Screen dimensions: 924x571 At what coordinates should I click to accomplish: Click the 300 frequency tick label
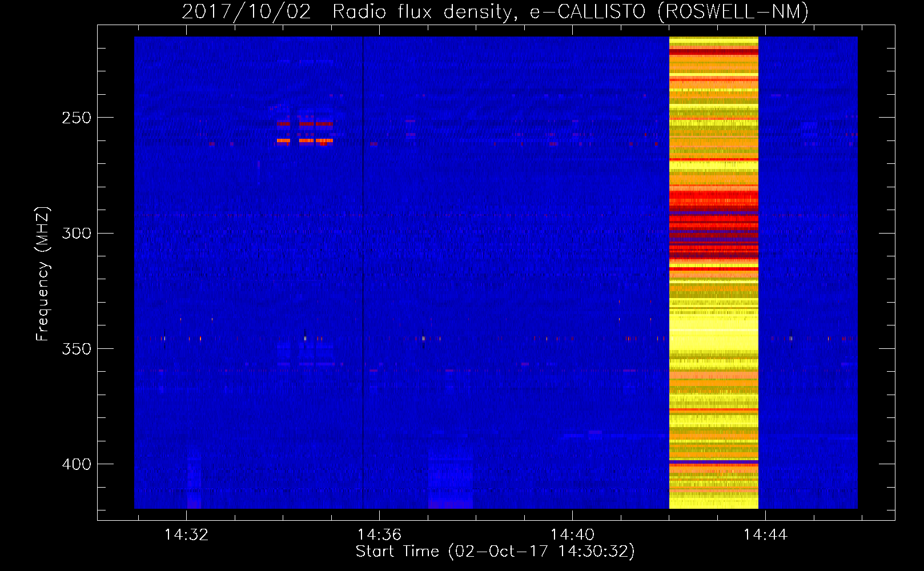click(77, 234)
